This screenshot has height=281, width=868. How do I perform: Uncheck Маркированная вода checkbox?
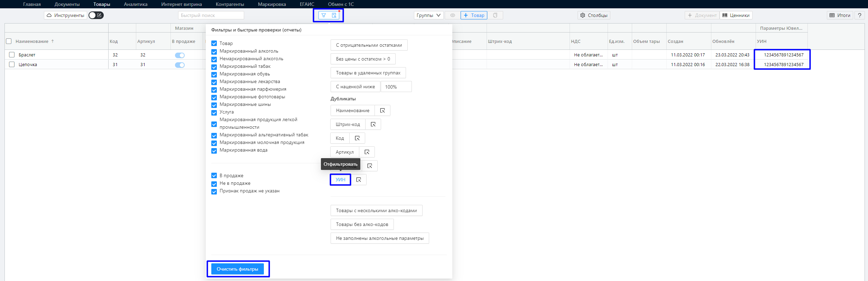point(214,150)
